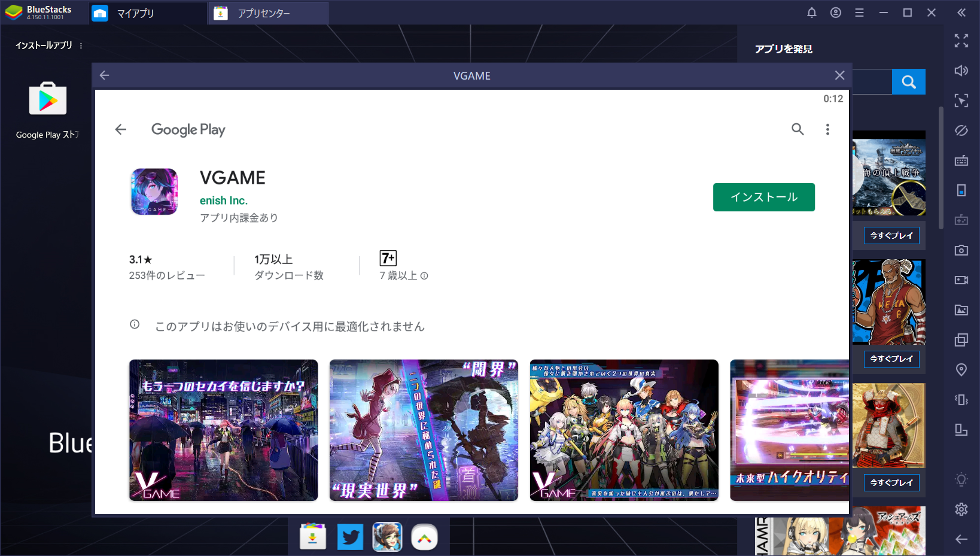Click the blue search button in アプリを発見
Screen dimensions: 980x556
(909, 82)
